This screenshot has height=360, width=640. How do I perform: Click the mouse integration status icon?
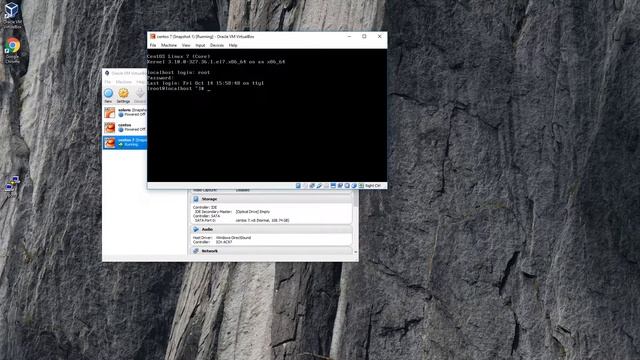[x=354, y=186]
